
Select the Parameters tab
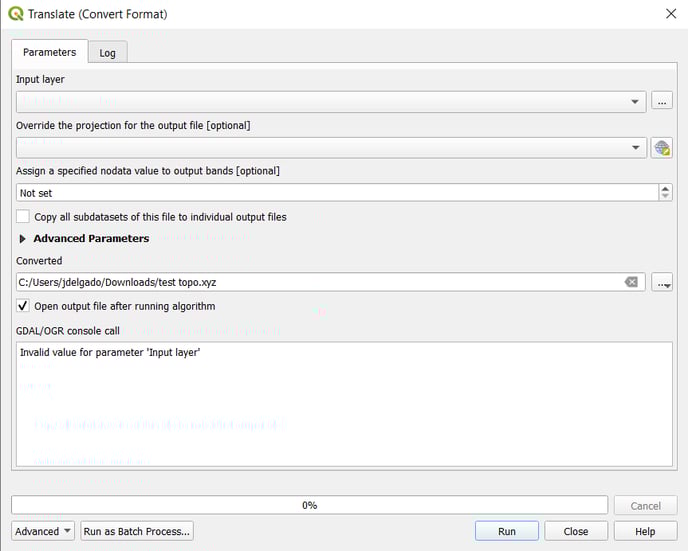click(x=50, y=52)
